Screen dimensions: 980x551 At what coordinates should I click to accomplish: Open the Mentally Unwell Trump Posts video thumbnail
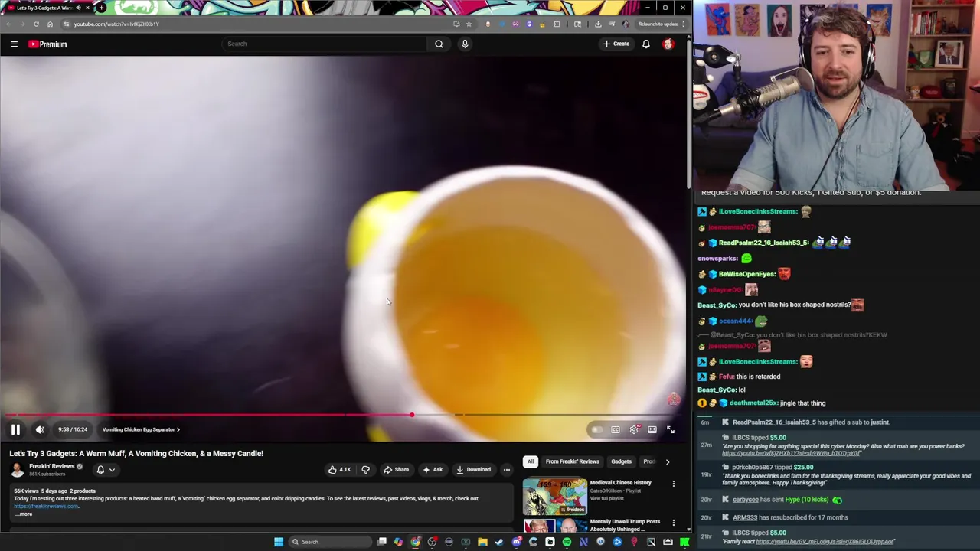[555, 527]
